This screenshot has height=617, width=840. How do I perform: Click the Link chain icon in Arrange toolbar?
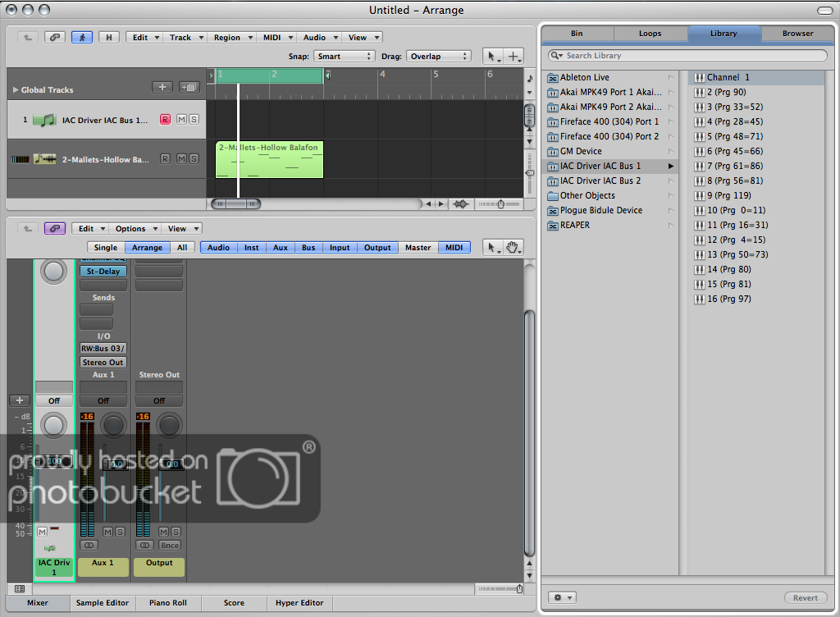[55, 37]
